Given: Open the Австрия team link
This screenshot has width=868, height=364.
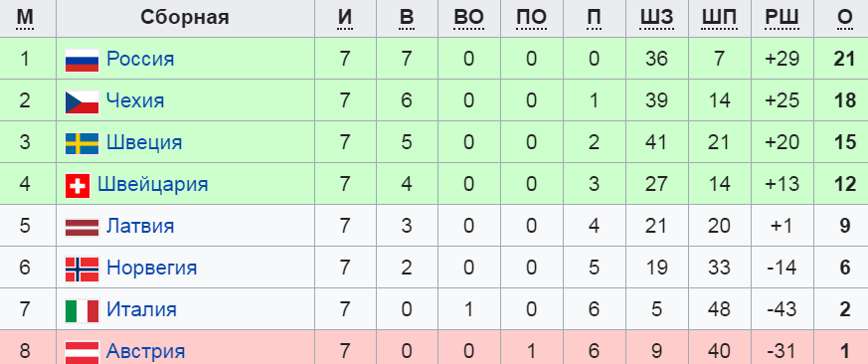Looking at the screenshot, I should [x=145, y=351].
